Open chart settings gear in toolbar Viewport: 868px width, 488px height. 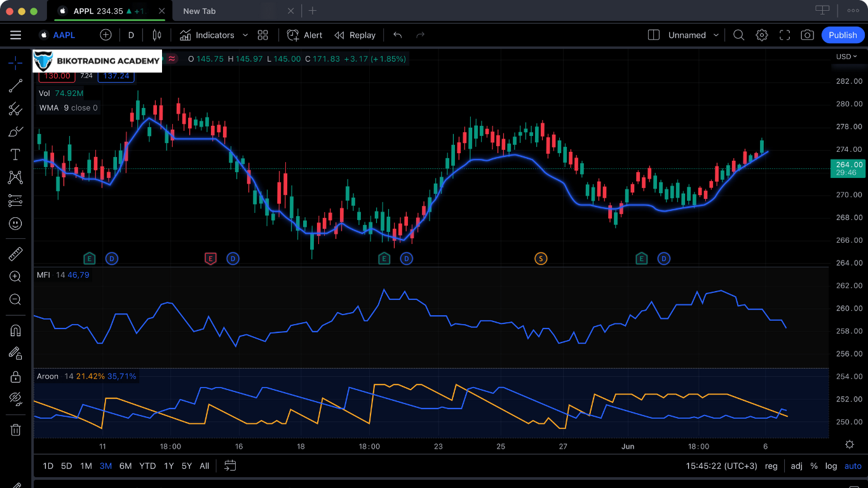762,35
